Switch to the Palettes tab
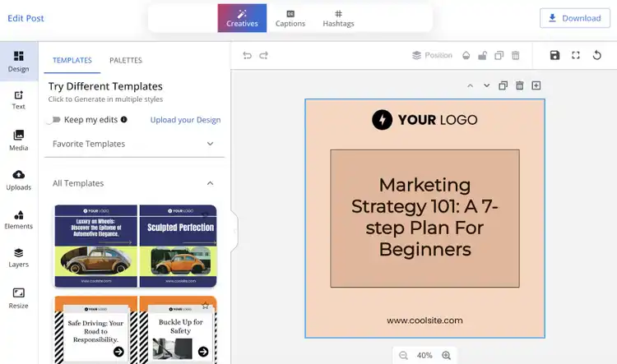This screenshot has width=617, height=364. coord(126,60)
